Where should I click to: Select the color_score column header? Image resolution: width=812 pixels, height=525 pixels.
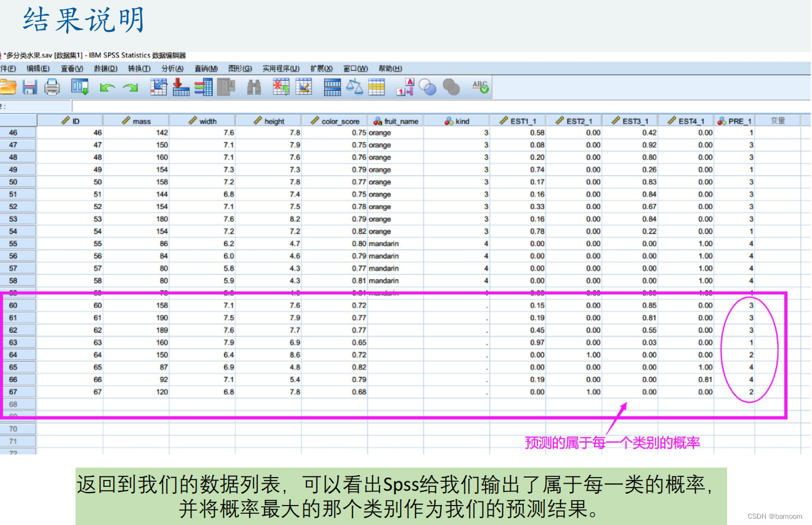pos(335,121)
